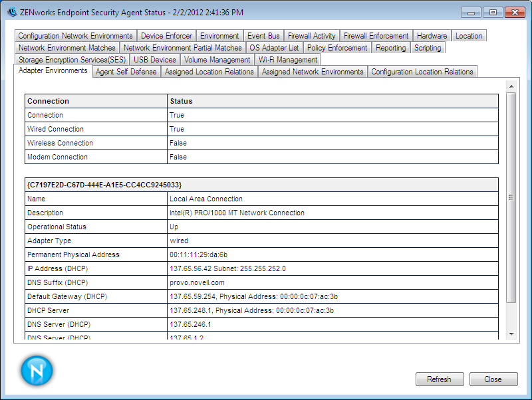Open the Location tab
Screen dimensions: 532x400
469,36
